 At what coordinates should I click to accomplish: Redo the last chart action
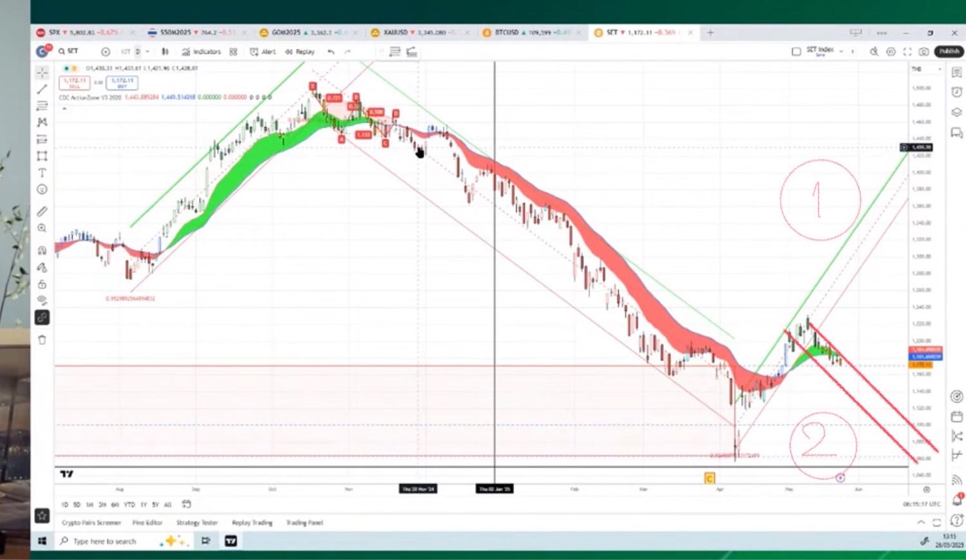click(x=348, y=51)
